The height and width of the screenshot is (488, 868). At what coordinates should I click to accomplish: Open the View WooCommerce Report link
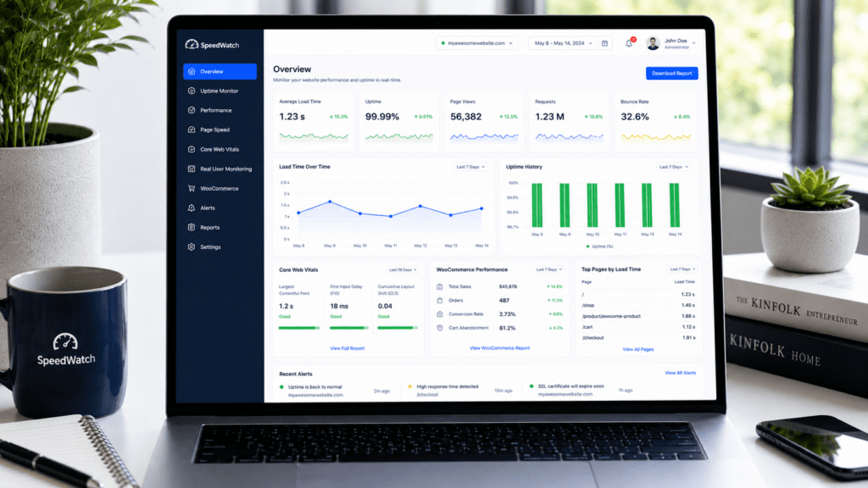tap(500, 348)
